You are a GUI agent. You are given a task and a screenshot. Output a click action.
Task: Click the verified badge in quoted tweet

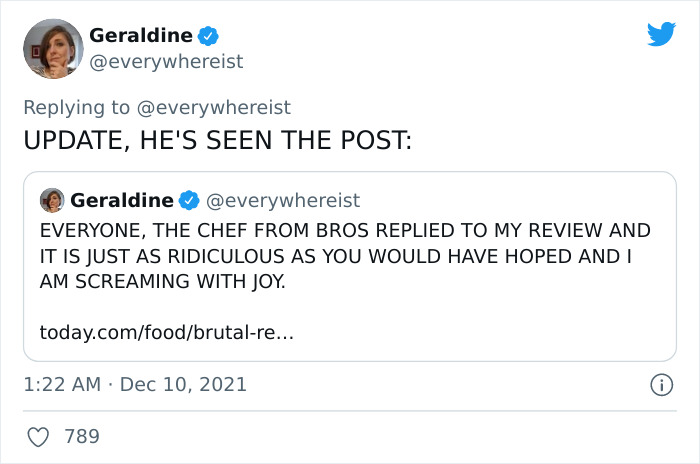pyautogui.click(x=188, y=200)
